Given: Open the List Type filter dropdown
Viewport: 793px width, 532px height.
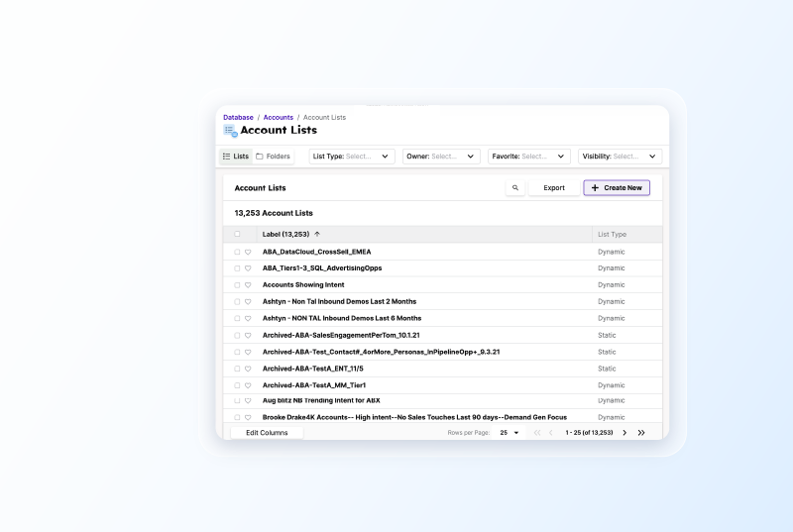Looking at the screenshot, I should point(351,157).
